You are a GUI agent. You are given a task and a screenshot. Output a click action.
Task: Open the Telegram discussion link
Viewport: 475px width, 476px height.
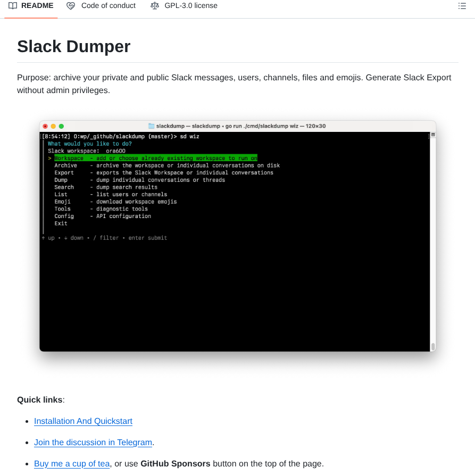pyautogui.click(x=93, y=442)
